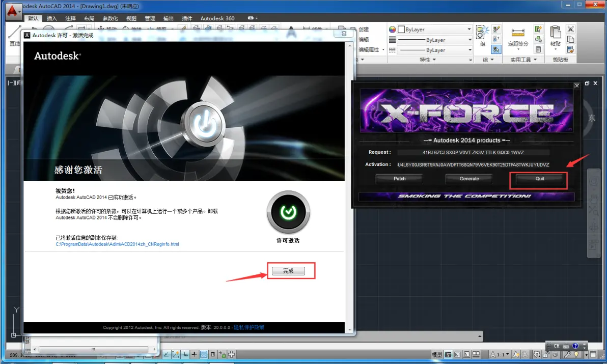Toggle annotation visibility icon in status bar
This screenshot has height=364, width=607.
point(516,354)
